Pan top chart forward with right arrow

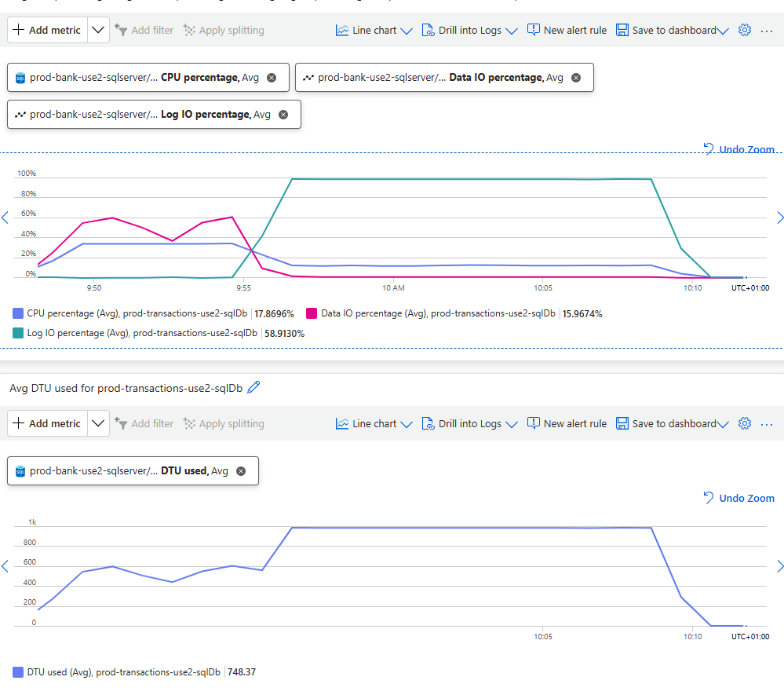tap(779, 218)
